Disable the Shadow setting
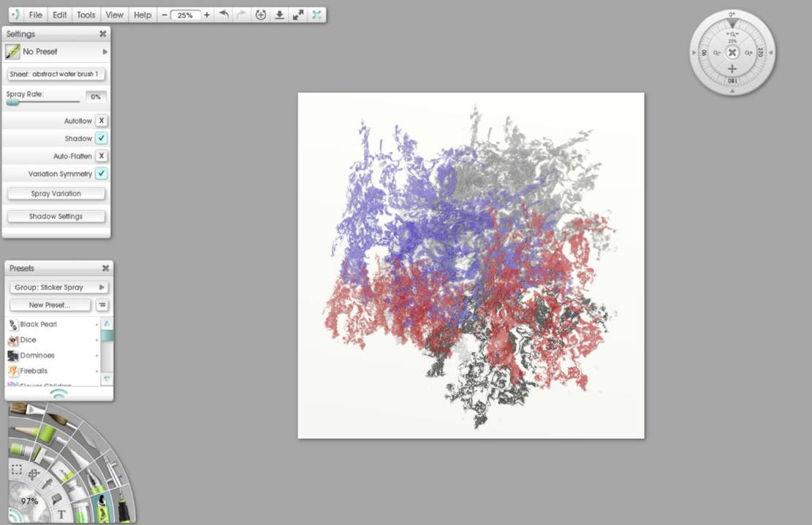 click(102, 138)
